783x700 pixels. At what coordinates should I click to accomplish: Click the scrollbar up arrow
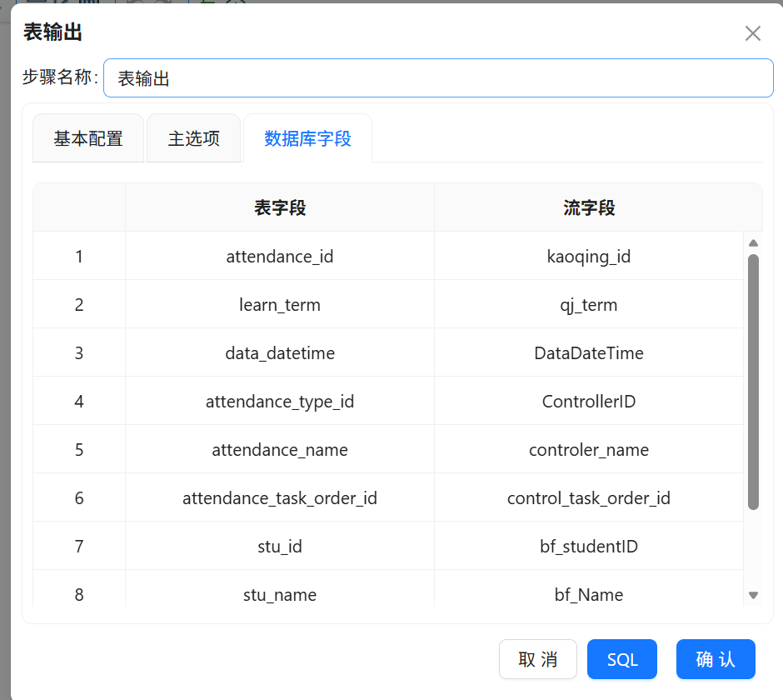coord(754,242)
